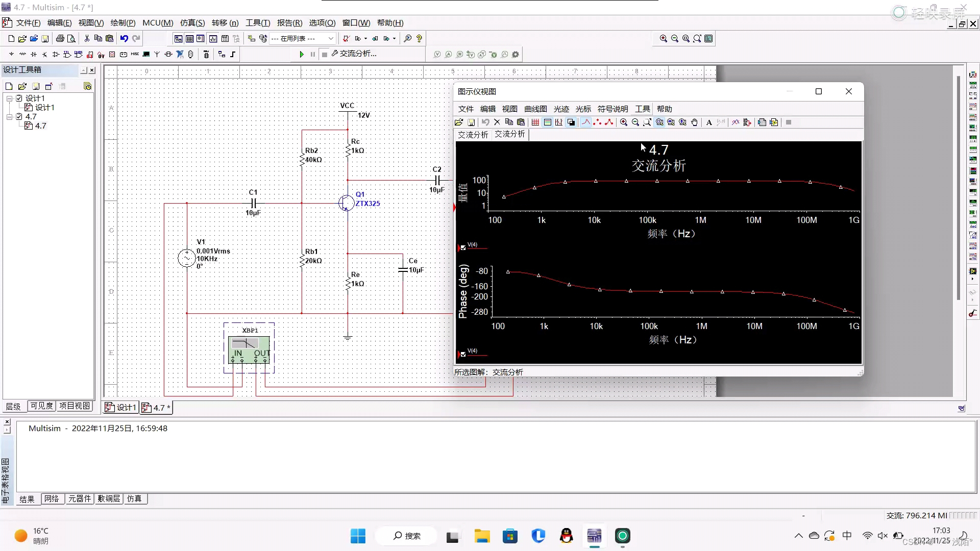Open the 仿真(S) menu

(x=192, y=23)
